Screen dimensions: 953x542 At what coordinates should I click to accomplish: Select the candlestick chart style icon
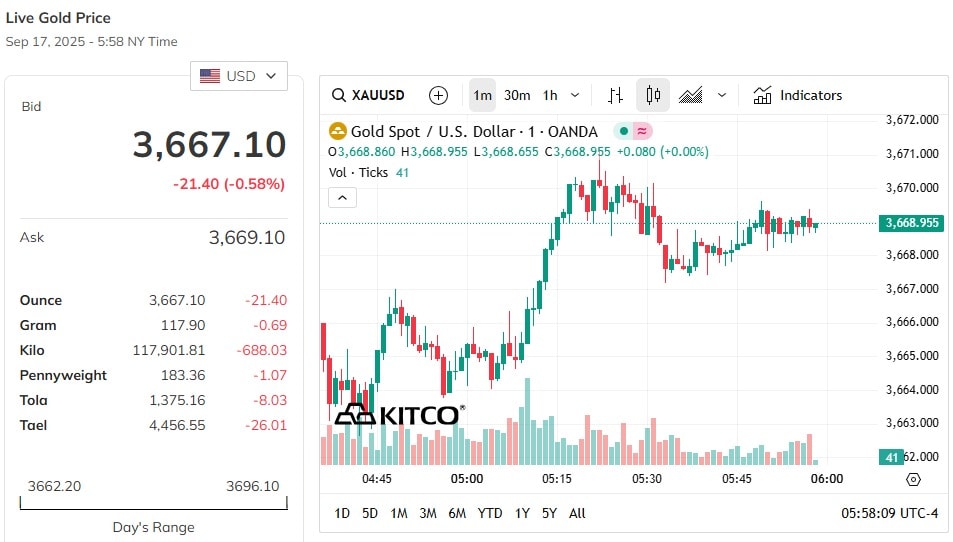[653, 95]
